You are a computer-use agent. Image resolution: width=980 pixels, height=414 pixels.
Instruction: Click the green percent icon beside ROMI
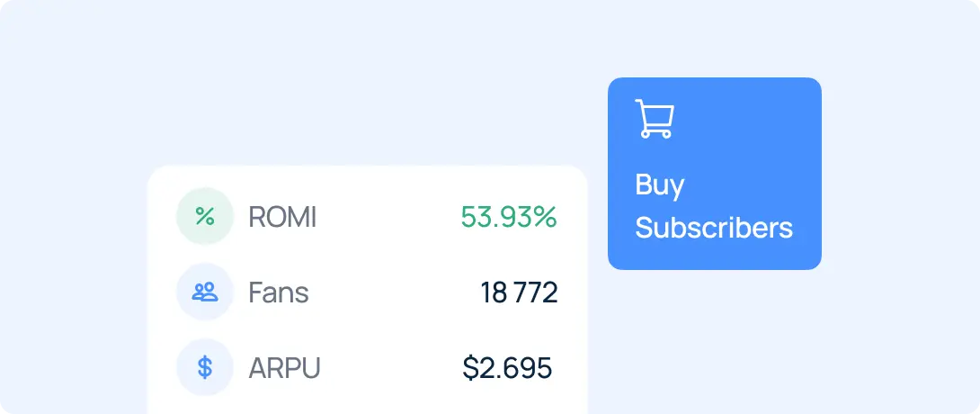point(205,216)
